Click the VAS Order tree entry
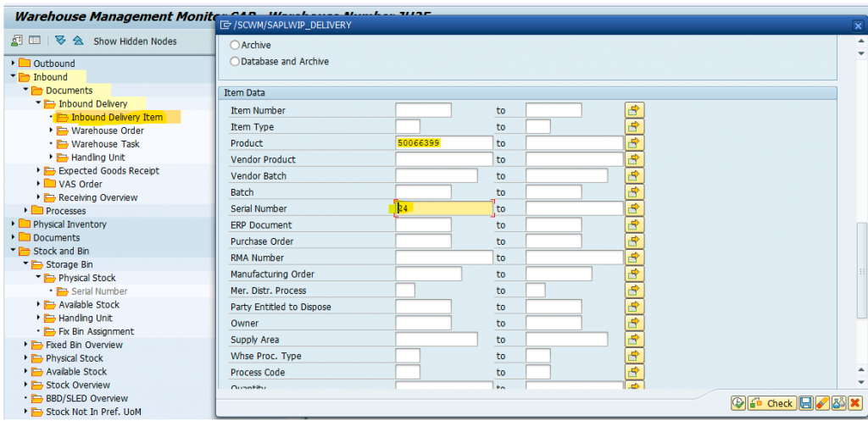The height and width of the screenshot is (421, 868). point(81,184)
